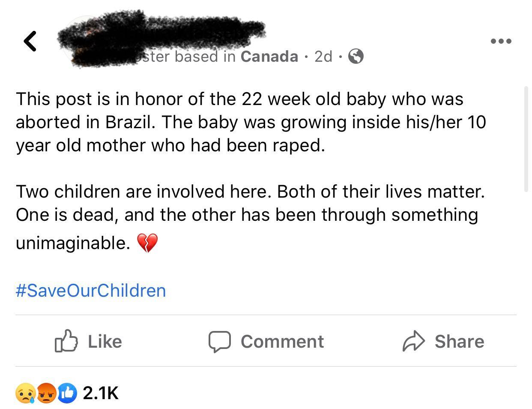Screen dimensions: 532x409
Task: Click the broken heart emoji in post
Action: (147, 243)
